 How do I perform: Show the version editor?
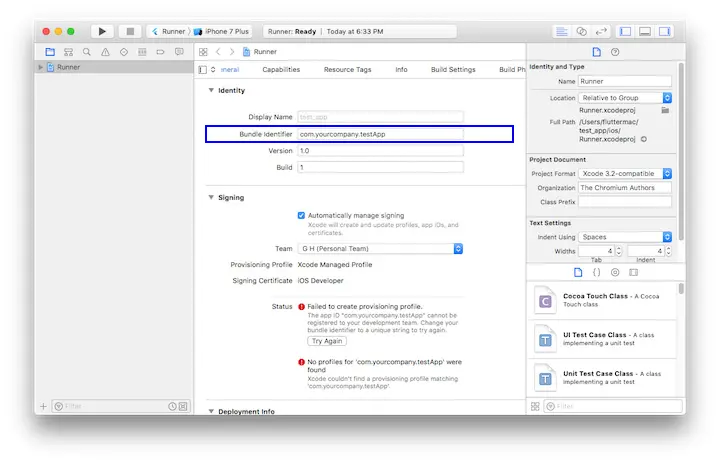pyautogui.click(x=601, y=31)
